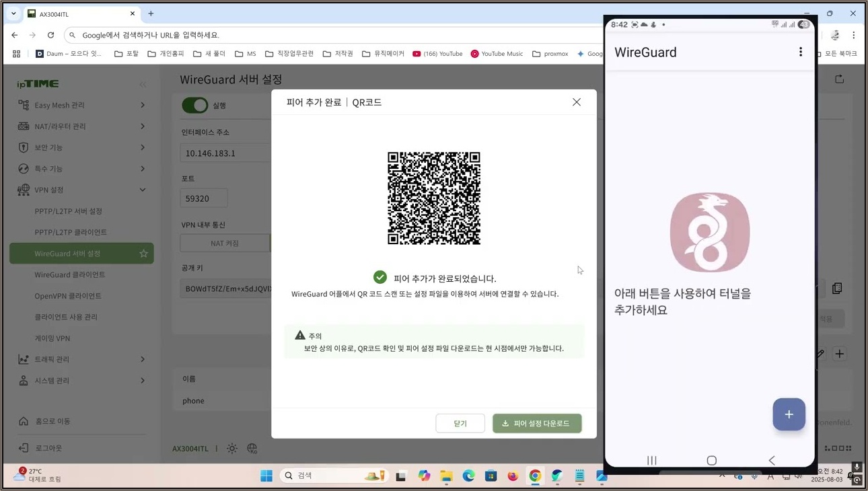
Task: Click the 포트 field showing 59320
Action: click(204, 198)
